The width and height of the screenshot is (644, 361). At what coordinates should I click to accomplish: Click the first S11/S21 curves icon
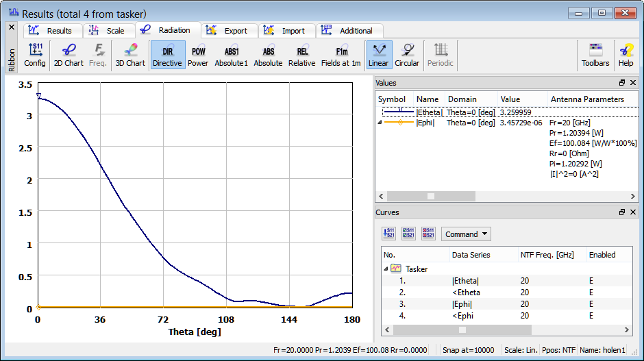tap(388, 234)
